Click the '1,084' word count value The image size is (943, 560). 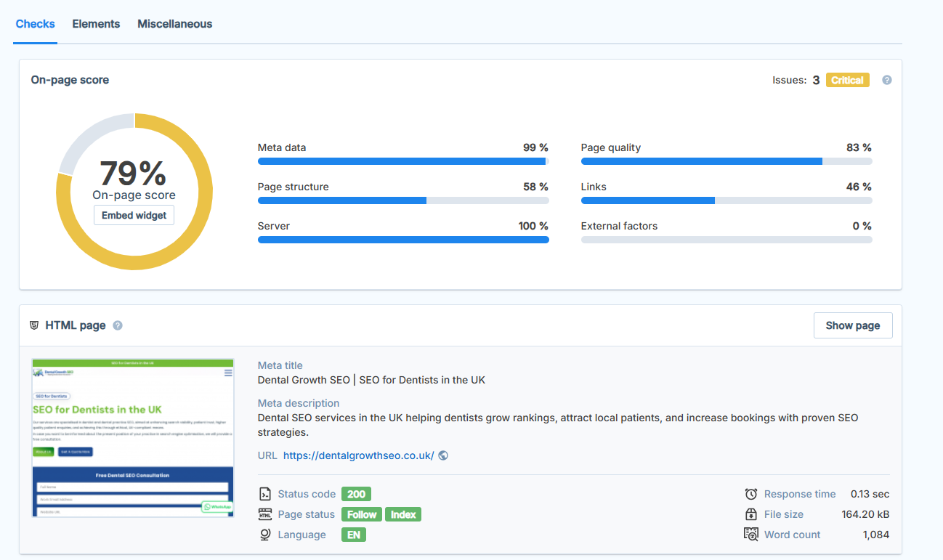pyautogui.click(x=876, y=535)
